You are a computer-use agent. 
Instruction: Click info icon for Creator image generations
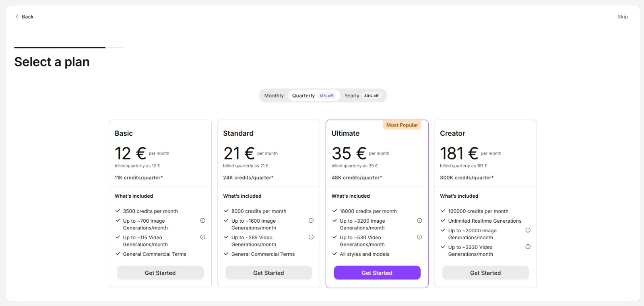528,230
